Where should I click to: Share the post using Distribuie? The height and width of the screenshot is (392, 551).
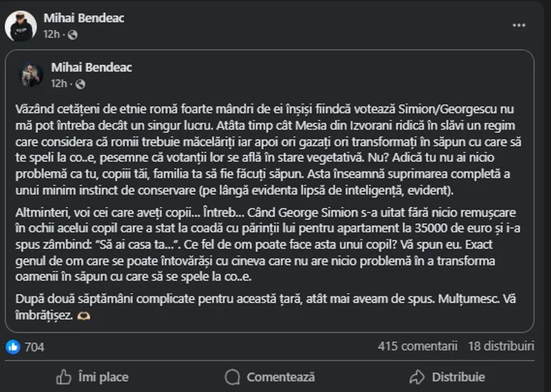tap(447, 377)
